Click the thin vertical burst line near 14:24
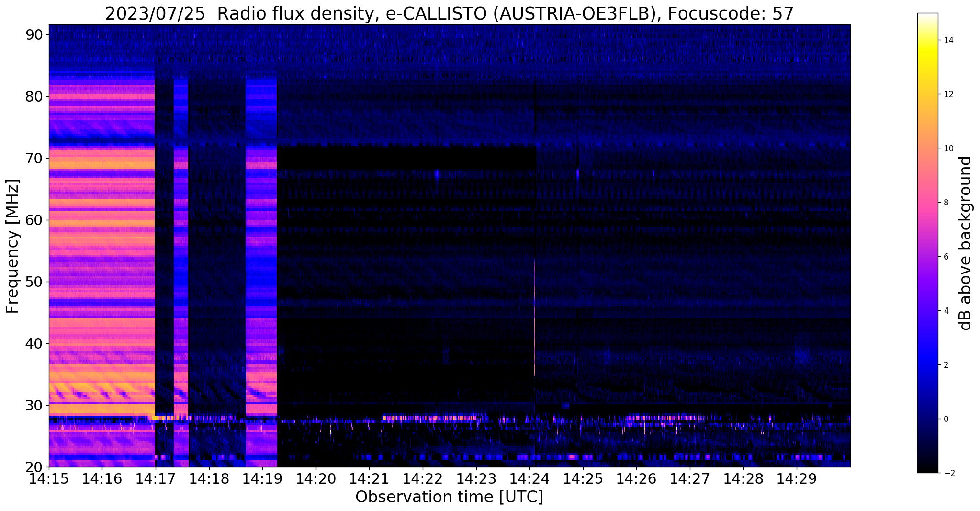Viewport: 980px width, 511px height. [x=534, y=316]
